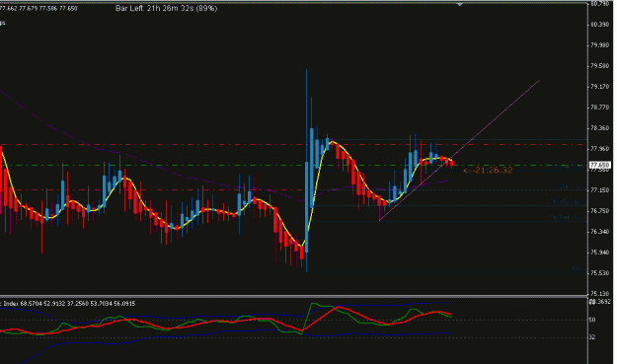Click the 79.580 price axis label

point(599,66)
